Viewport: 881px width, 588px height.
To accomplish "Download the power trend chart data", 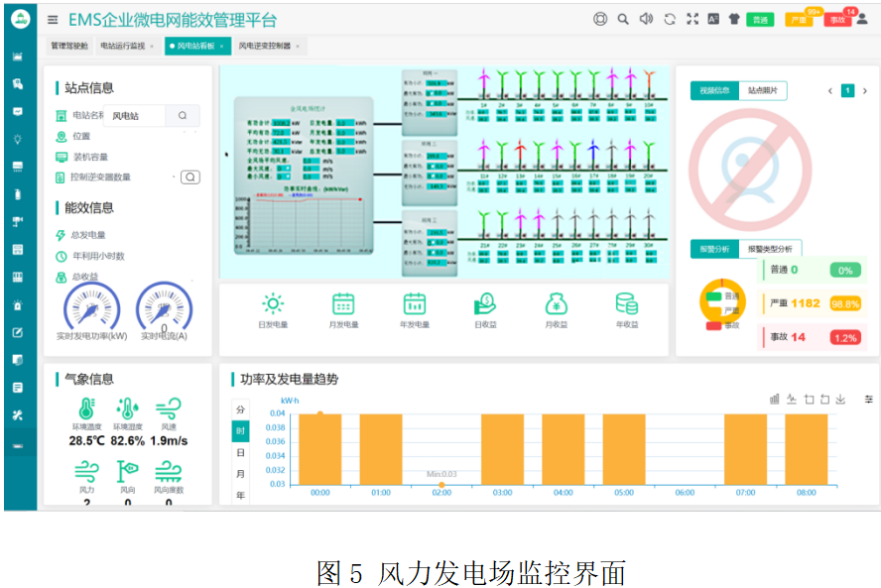I will click(841, 399).
